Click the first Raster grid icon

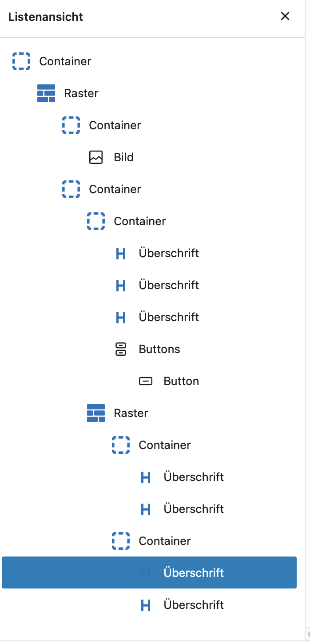(x=46, y=93)
